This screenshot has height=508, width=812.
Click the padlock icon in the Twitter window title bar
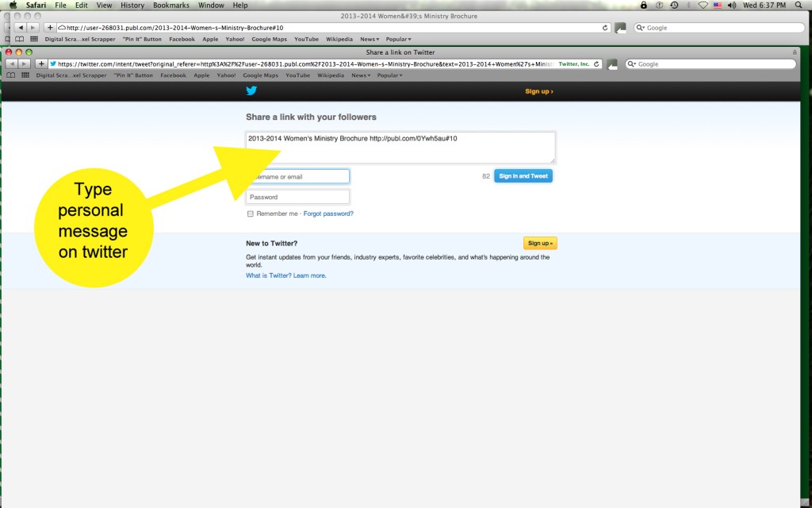coord(795,52)
